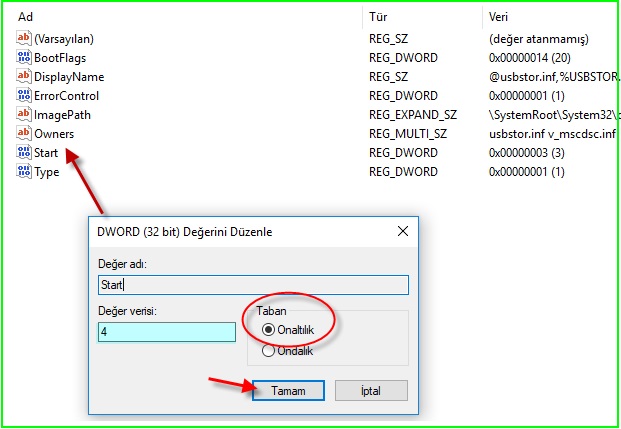Click the binary icon beside ErrorControl

[24, 95]
